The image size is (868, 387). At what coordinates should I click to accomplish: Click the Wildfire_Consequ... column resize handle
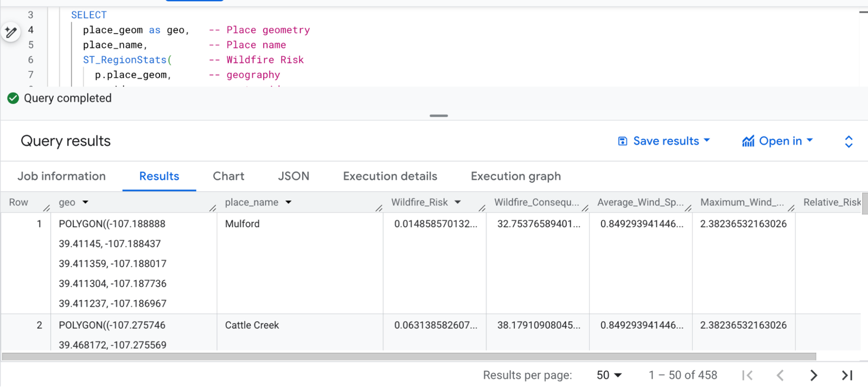585,208
